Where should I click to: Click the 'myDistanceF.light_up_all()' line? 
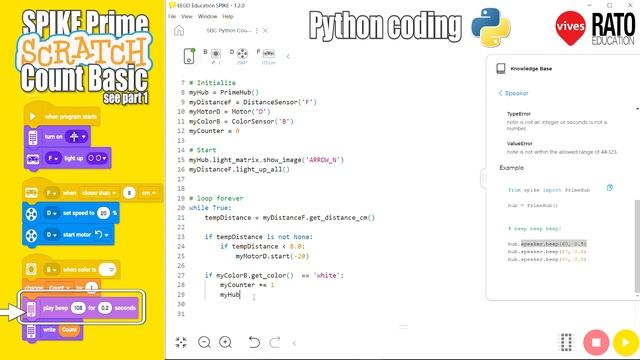pos(239,169)
